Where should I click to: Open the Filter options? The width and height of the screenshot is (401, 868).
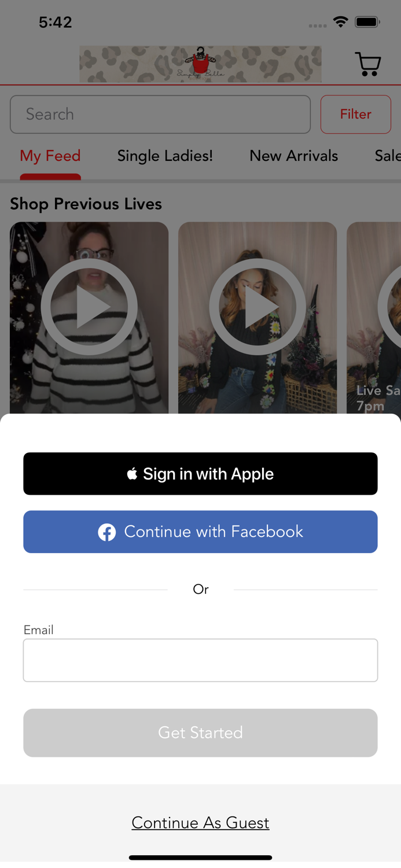[356, 114]
